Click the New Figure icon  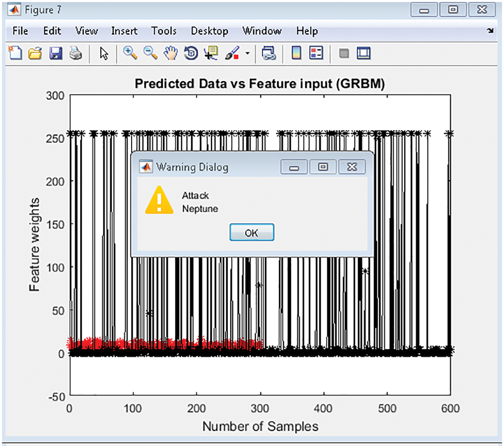[15, 53]
